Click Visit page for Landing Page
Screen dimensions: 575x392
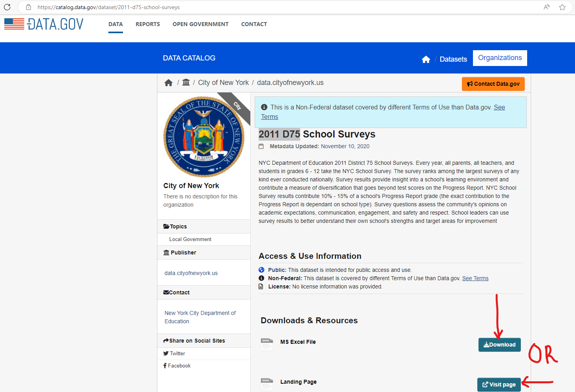499,384
